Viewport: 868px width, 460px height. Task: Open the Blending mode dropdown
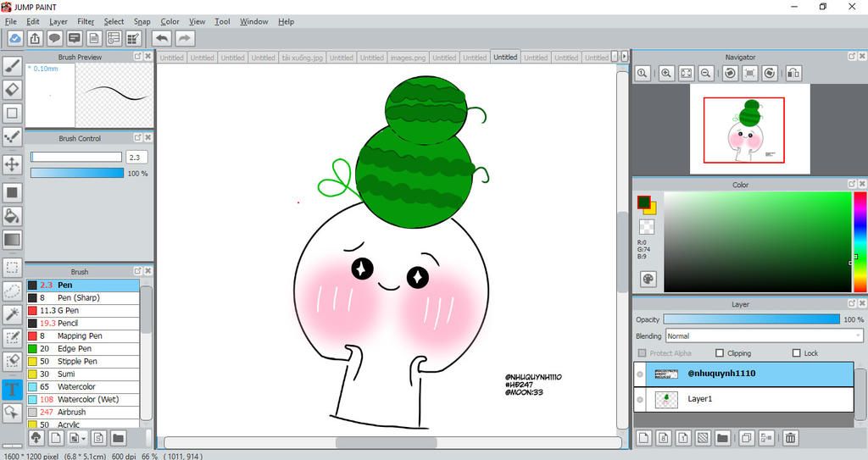pos(763,335)
